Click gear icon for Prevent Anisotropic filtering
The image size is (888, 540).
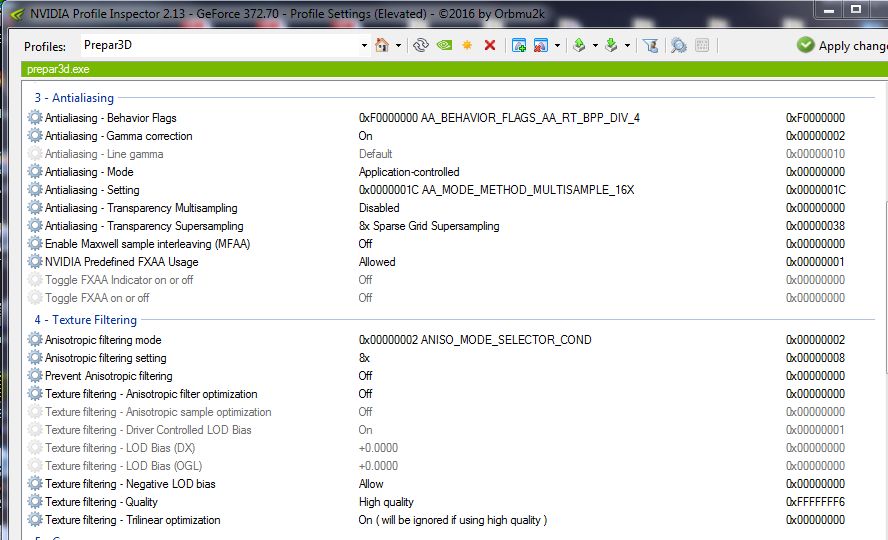point(35,376)
